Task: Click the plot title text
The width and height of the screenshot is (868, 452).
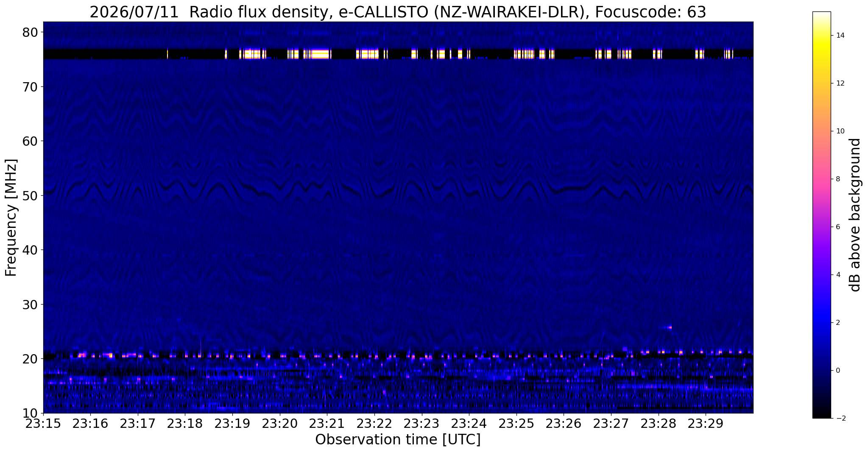Action: point(398,12)
